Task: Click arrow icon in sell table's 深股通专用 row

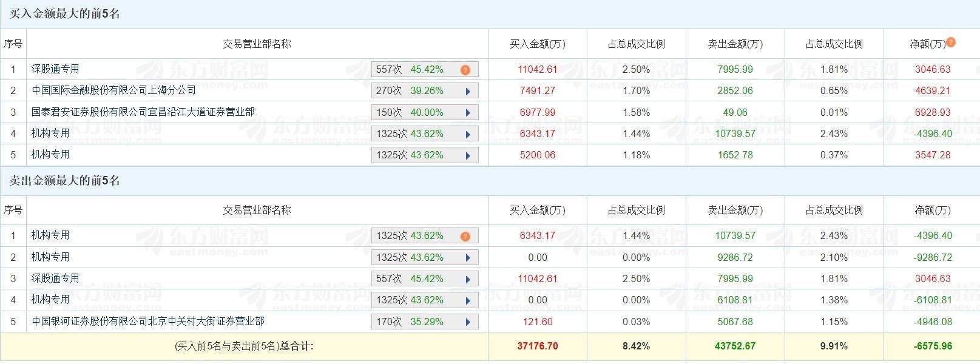Action: pyautogui.click(x=468, y=279)
